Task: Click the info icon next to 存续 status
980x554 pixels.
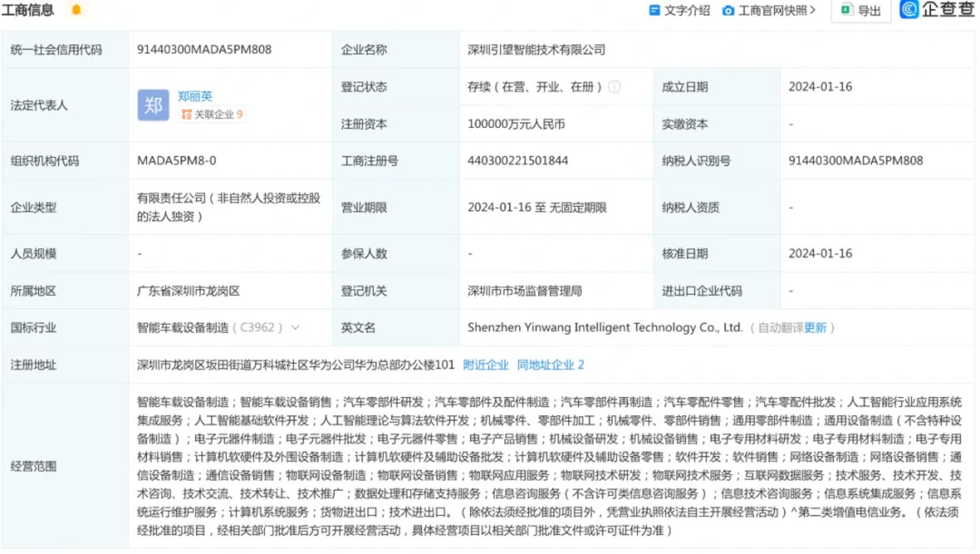Action: pos(614,87)
